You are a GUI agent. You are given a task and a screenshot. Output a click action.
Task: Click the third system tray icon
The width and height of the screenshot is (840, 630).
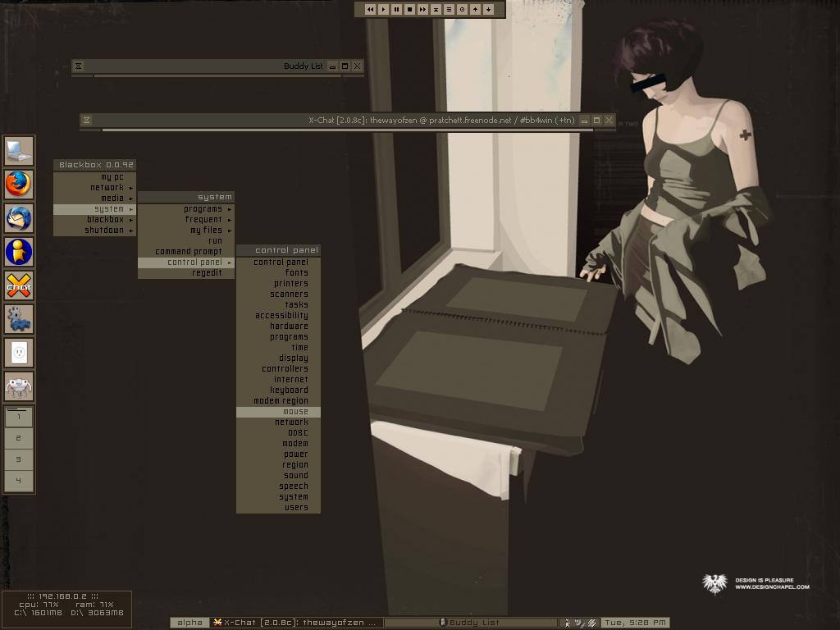tap(592, 623)
